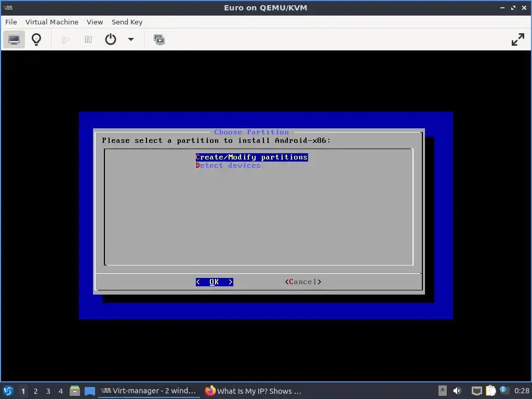Select Create/Modify partitions option
The height and width of the screenshot is (399, 532).
tap(252, 157)
